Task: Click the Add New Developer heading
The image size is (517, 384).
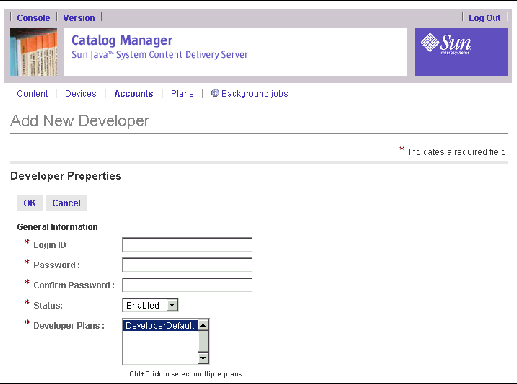Action: pos(79,121)
